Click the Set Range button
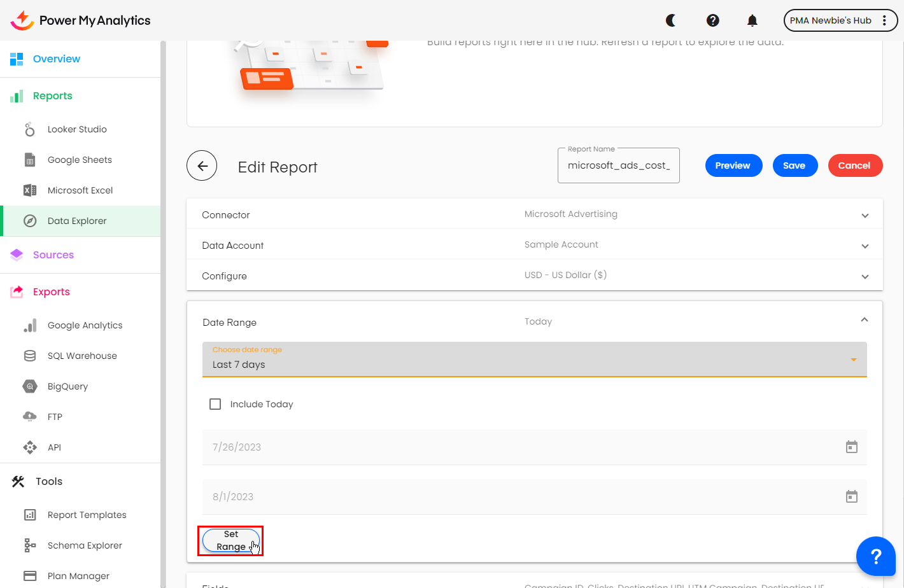Screen dimensions: 904x588 point(230,540)
